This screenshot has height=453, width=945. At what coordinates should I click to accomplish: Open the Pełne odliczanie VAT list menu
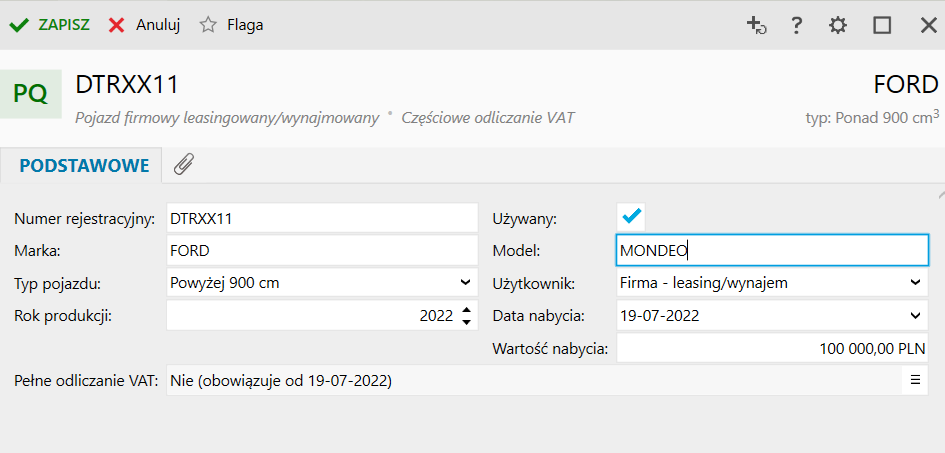tap(914, 380)
